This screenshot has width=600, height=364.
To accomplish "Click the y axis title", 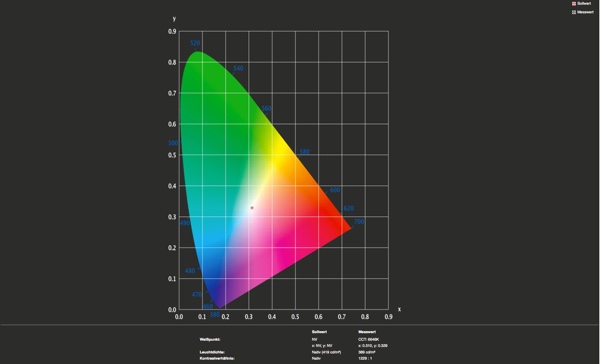I will tap(174, 18).
